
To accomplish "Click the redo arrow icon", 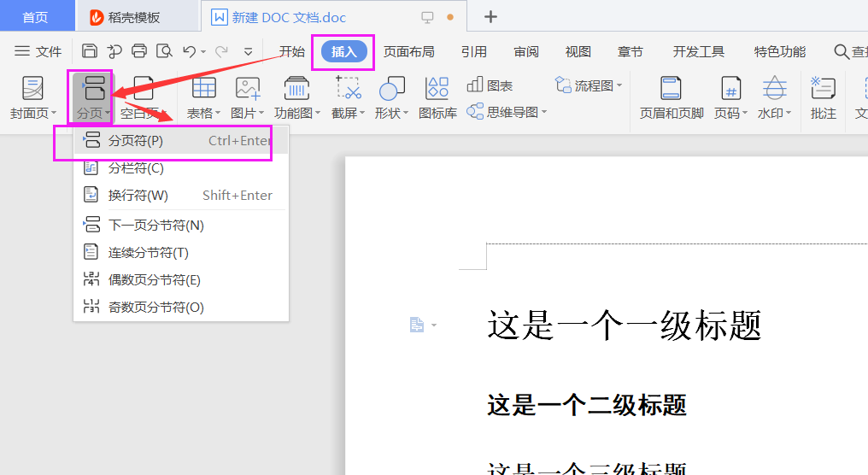I will pos(222,51).
